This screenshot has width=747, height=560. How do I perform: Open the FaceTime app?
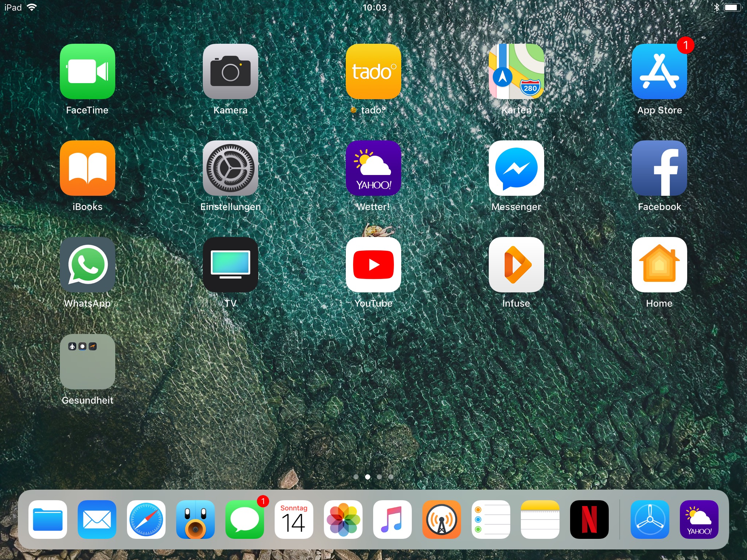click(88, 71)
